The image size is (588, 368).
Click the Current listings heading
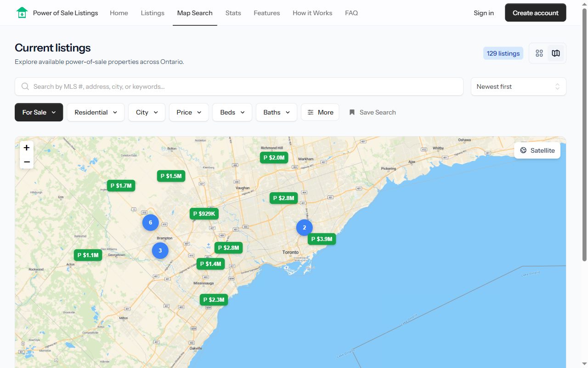[x=53, y=48]
